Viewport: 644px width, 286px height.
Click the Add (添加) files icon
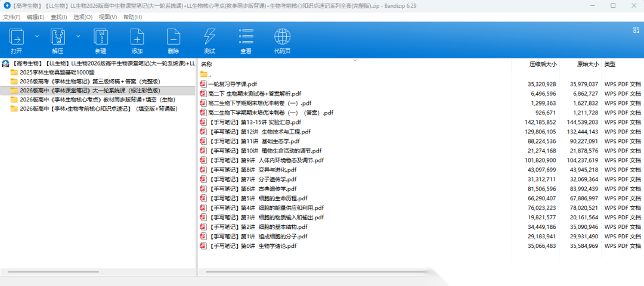[x=137, y=37]
